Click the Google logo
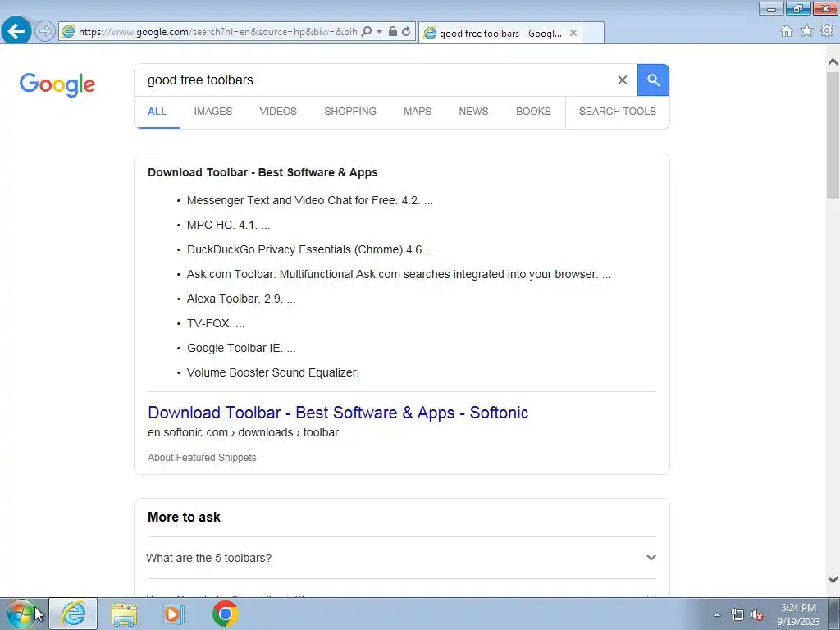Screen dimensions: 840x630 pyautogui.click(x=57, y=84)
